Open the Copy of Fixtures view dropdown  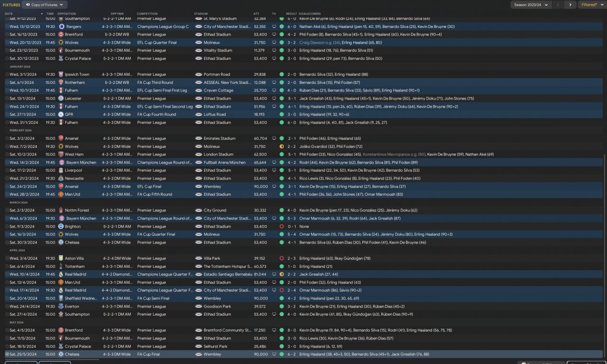pyautogui.click(x=45, y=5)
